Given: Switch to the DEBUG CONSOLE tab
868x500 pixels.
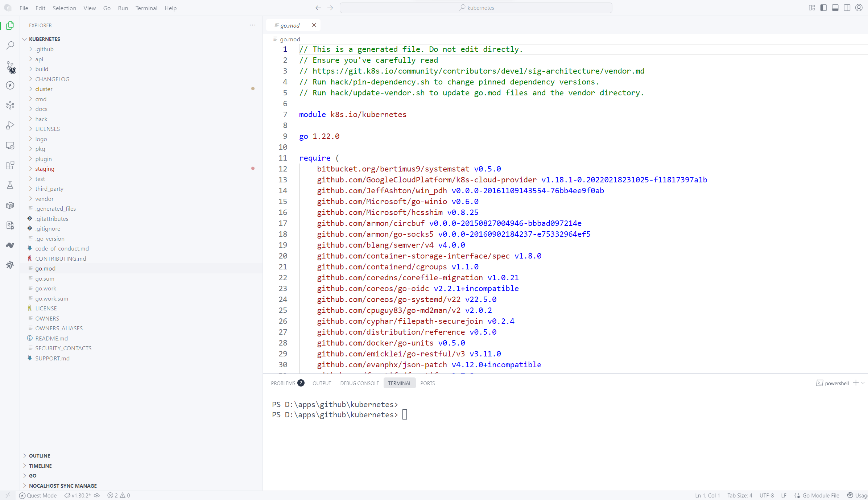Looking at the screenshot, I should tap(359, 383).
